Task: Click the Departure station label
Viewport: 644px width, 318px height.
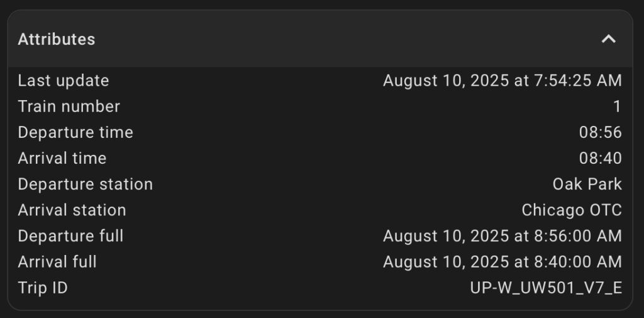Action: [86, 185]
